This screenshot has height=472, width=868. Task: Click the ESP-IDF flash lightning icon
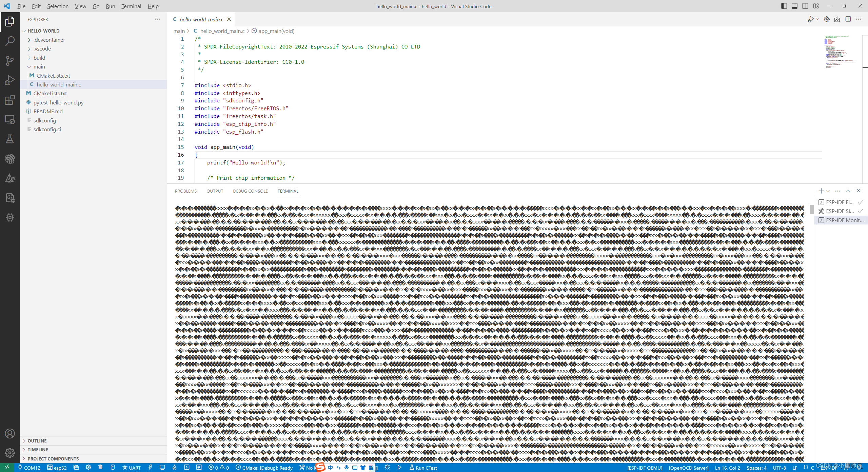click(x=150, y=468)
